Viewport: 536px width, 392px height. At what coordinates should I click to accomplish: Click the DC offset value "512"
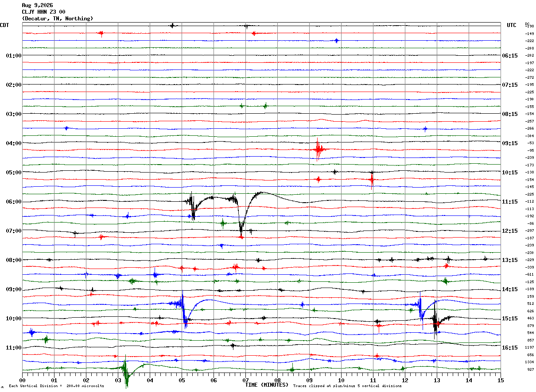pyautogui.click(x=530, y=304)
